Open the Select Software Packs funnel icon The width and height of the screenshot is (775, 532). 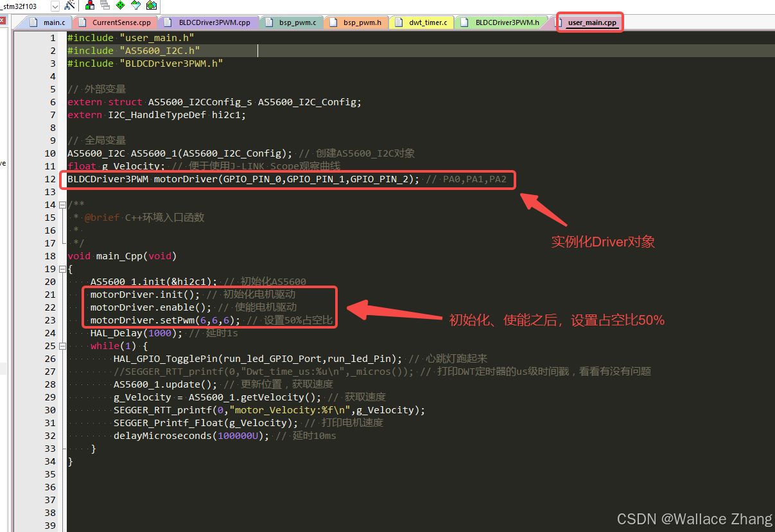(136, 5)
